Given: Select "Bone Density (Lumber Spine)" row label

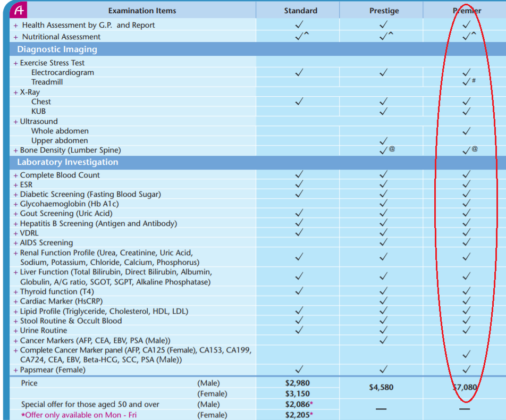Looking at the screenshot, I should tap(70, 150).
